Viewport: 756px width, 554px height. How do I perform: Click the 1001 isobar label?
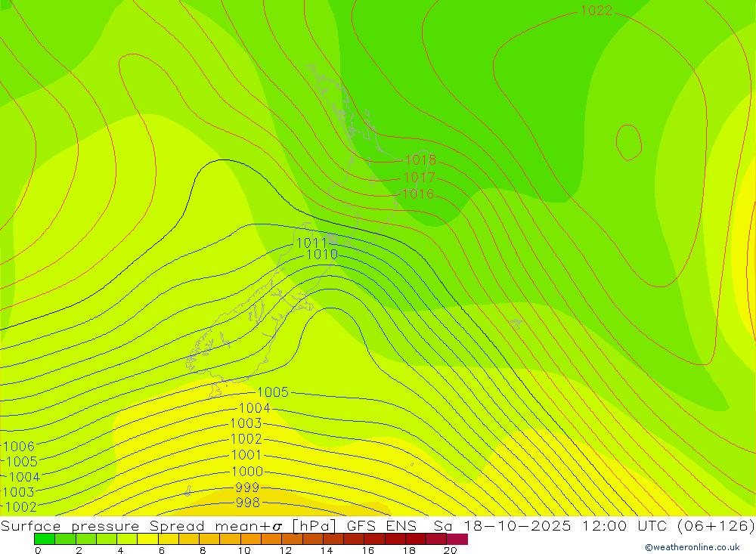point(246,455)
